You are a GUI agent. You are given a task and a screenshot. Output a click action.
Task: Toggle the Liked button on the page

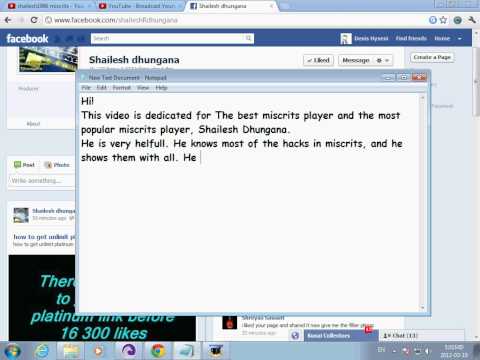[318, 60]
